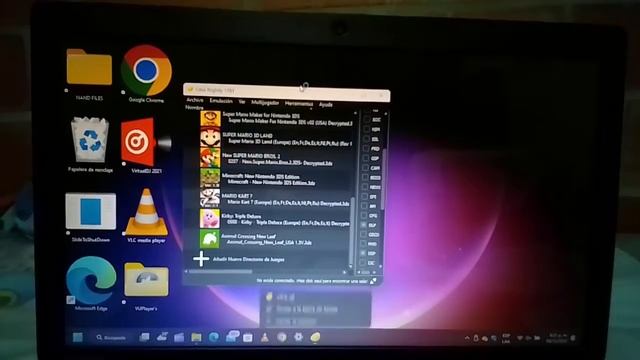Image resolution: width=640 pixels, height=360 pixels.
Task: Open the Emulación menu
Action: [221, 101]
